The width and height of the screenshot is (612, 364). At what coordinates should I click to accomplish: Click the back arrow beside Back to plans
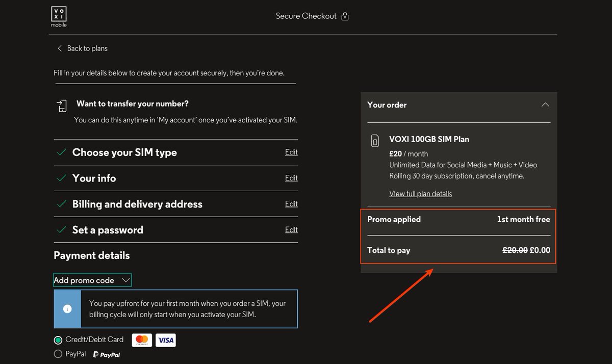pos(59,48)
